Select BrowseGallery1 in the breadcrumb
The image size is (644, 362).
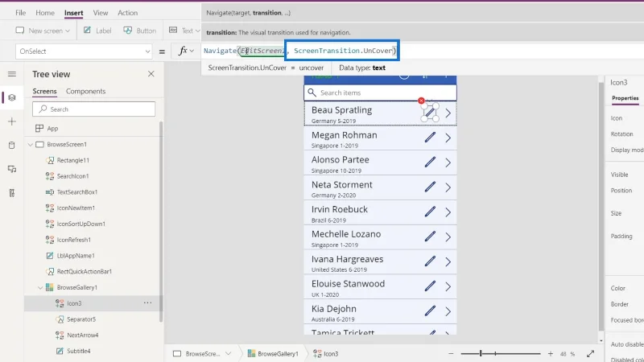[x=273, y=353]
